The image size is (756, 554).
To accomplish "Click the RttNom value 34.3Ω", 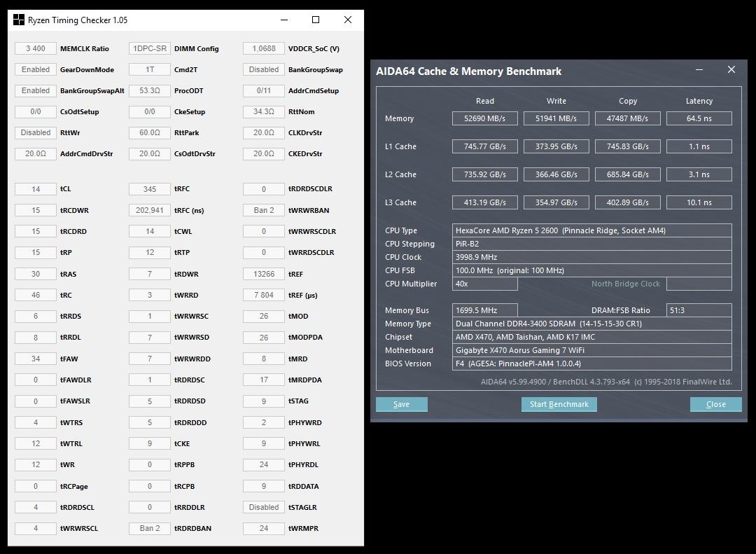I will [x=264, y=111].
